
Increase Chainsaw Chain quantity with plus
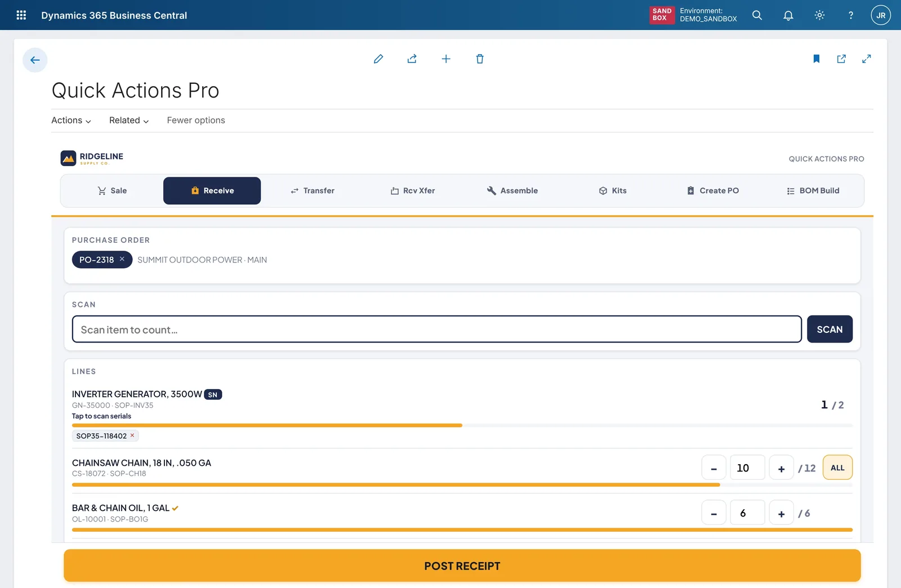click(781, 467)
